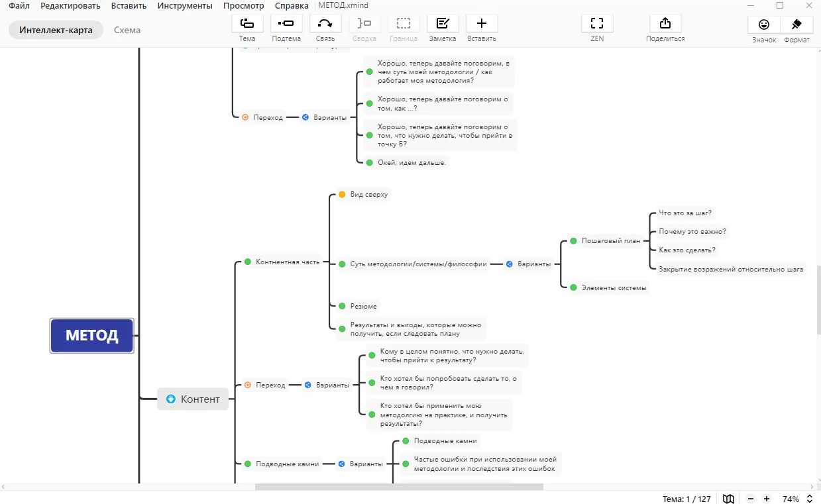Enter ZEN mode
The image size is (821, 504).
point(597,24)
